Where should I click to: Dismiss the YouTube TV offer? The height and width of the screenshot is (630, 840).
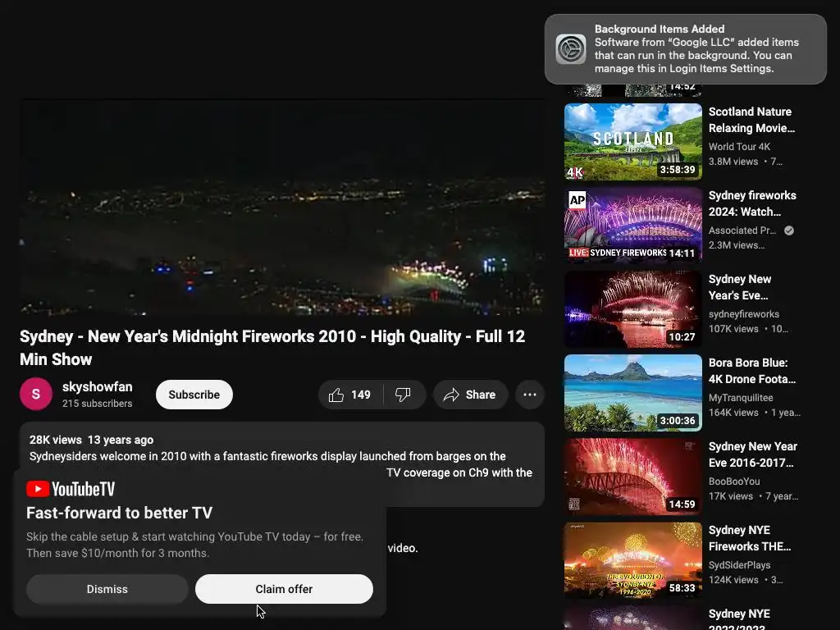click(x=107, y=589)
